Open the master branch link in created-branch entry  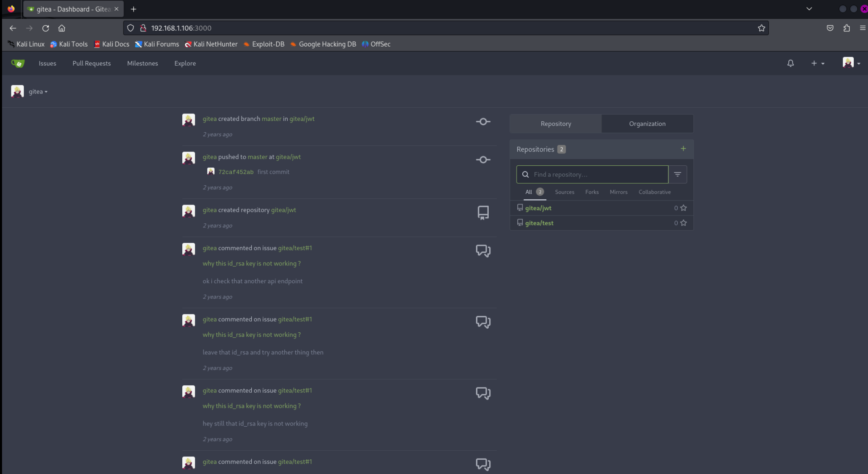tap(271, 119)
